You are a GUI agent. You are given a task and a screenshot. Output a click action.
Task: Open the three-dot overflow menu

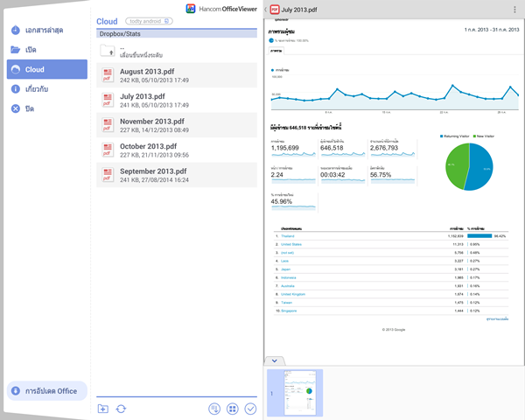coord(514,8)
